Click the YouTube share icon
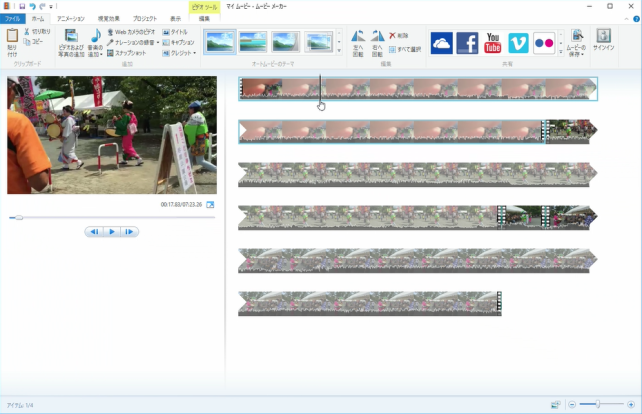 (493, 43)
